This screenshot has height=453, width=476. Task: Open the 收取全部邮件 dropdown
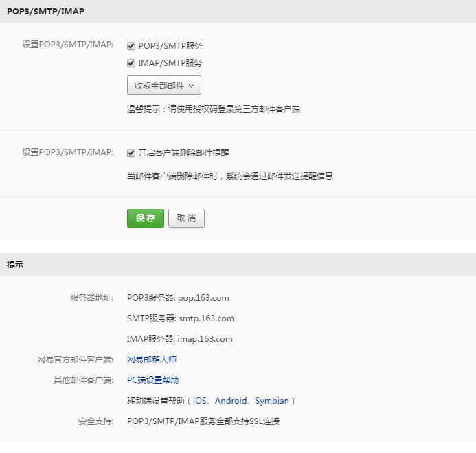click(164, 85)
